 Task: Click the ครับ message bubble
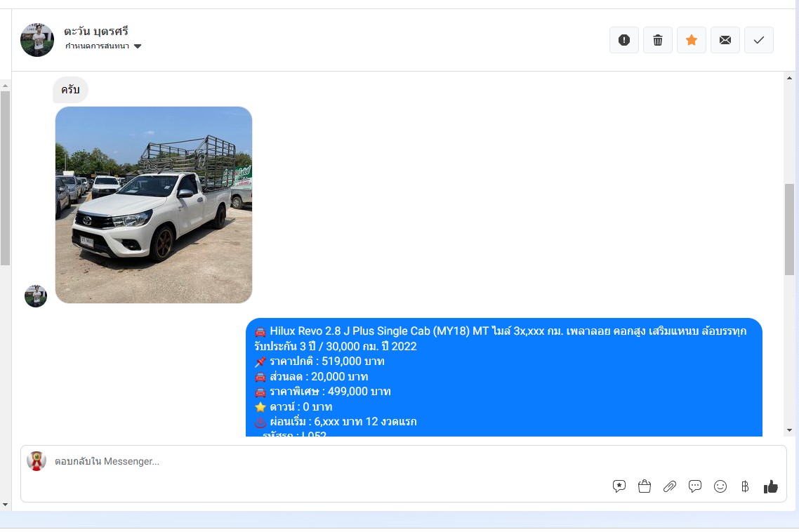click(x=70, y=90)
